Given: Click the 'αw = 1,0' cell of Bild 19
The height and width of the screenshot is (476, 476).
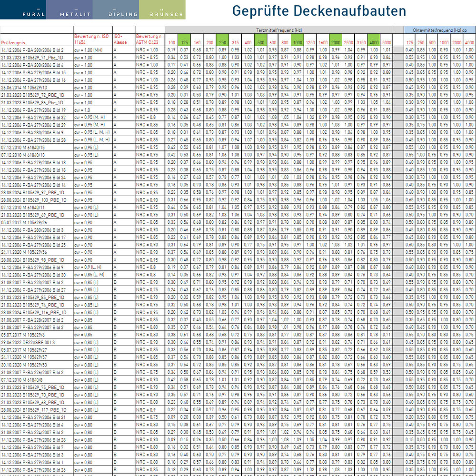Looking at the screenshot, I should click(x=93, y=110).
